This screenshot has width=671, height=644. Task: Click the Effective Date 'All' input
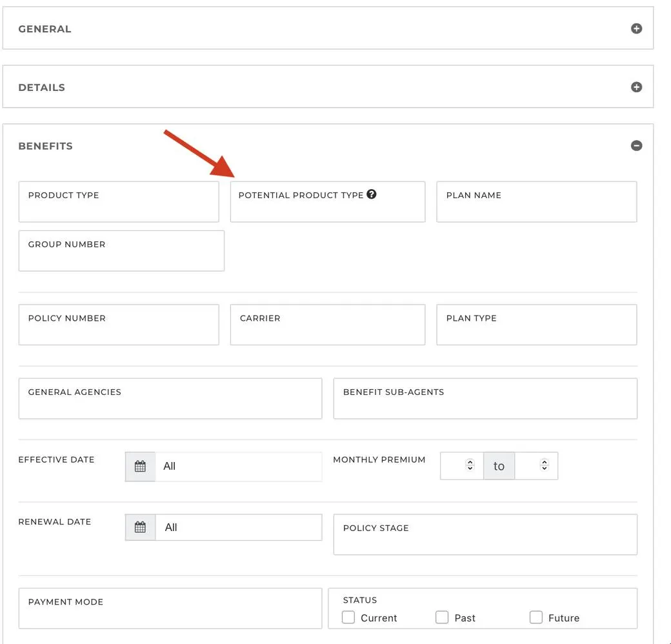[x=238, y=467]
